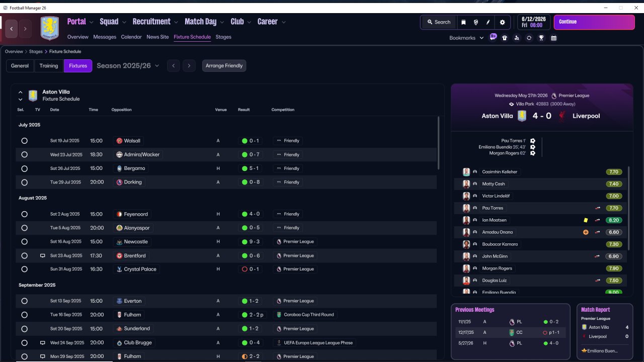Click the Premier League logo in the match header
644x362 pixels.
pyautogui.click(x=554, y=96)
